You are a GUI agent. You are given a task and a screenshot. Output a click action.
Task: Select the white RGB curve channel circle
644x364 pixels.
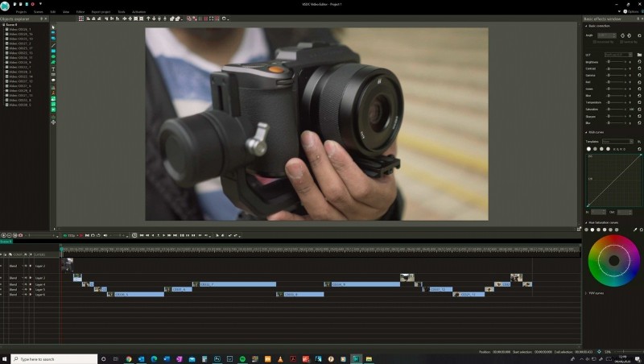click(x=588, y=149)
